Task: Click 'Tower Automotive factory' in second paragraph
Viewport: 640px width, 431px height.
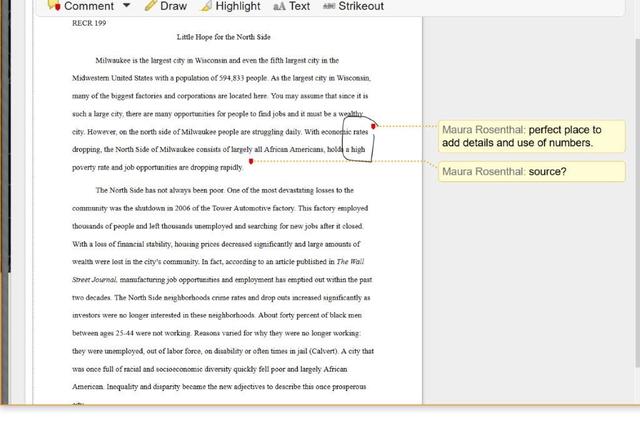Action: [x=253, y=208]
